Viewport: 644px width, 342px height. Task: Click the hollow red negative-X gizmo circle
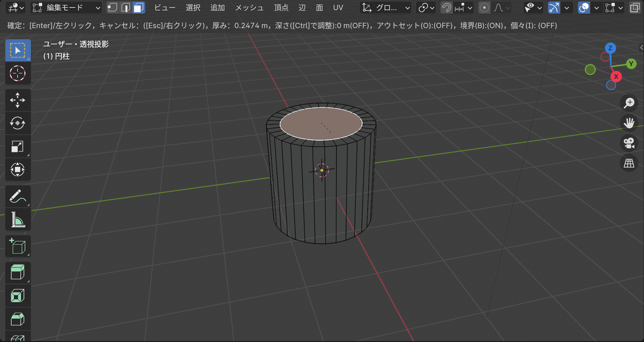pos(605,56)
